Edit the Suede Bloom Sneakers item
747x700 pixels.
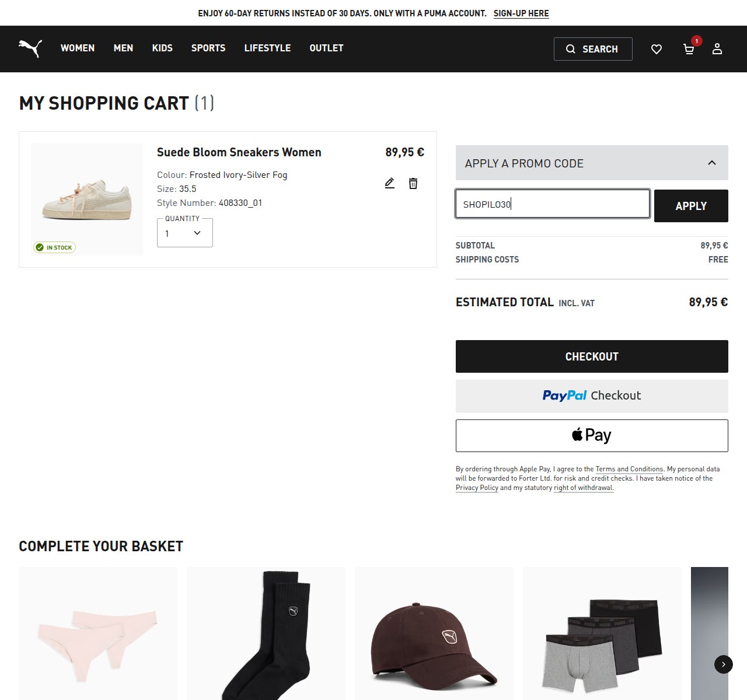tap(390, 183)
